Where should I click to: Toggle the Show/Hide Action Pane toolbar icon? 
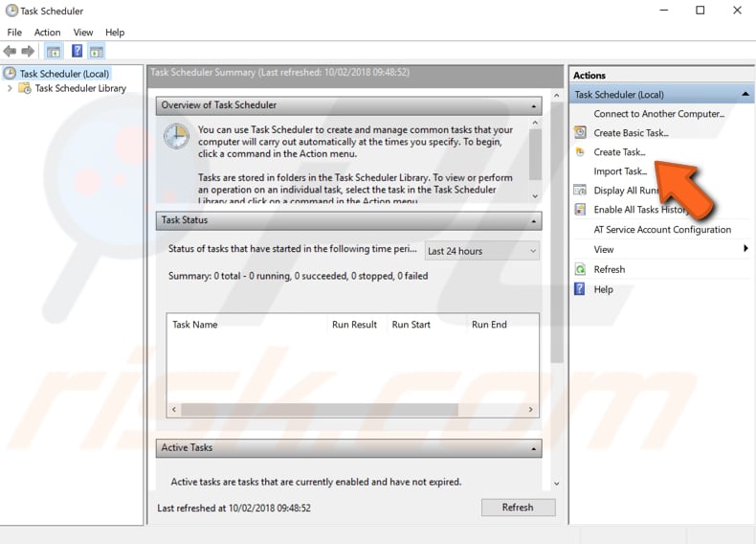[97, 51]
